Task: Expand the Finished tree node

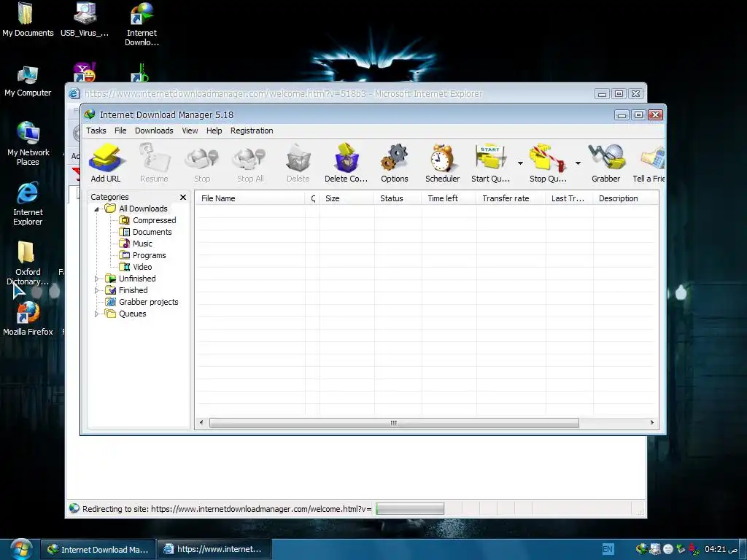Action: coord(97,290)
